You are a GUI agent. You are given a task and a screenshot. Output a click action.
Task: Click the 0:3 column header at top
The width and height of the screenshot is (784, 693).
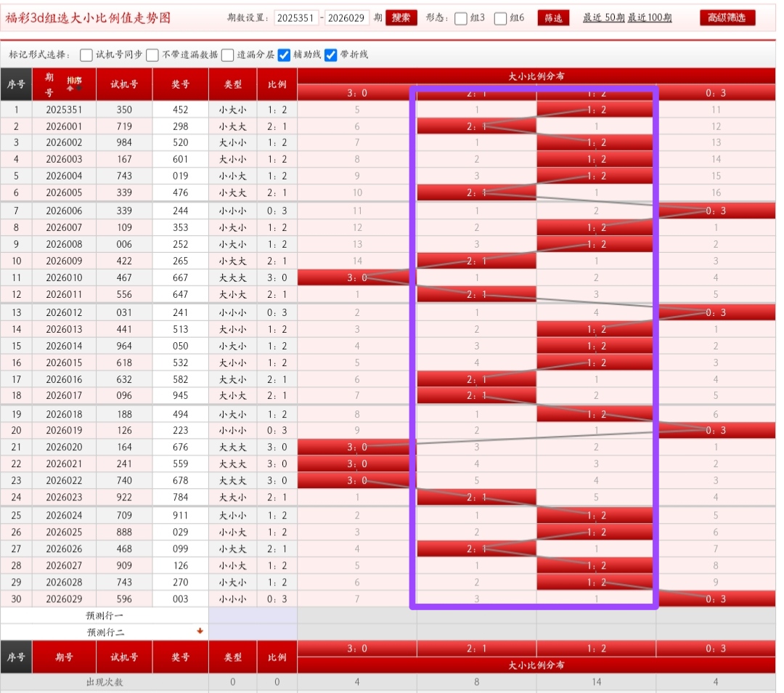(x=715, y=93)
